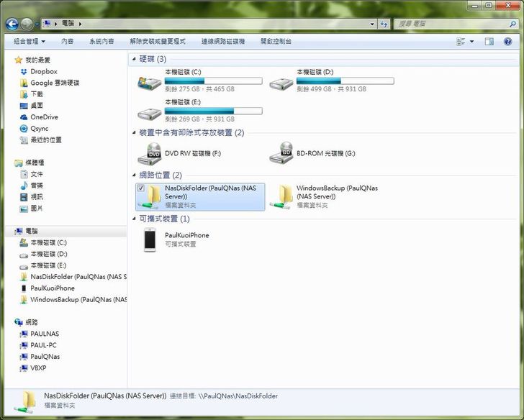Select NasDiskFolder in the navigation tree
The image size is (524, 420).
(x=78, y=277)
